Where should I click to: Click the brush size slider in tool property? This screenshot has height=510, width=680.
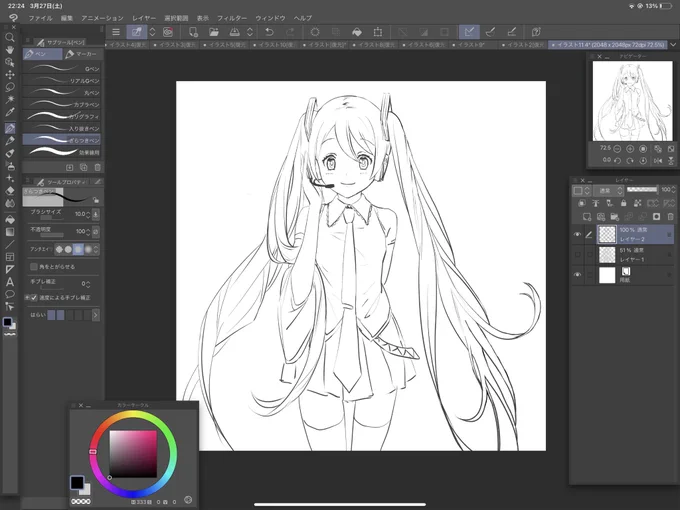pos(52,218)
